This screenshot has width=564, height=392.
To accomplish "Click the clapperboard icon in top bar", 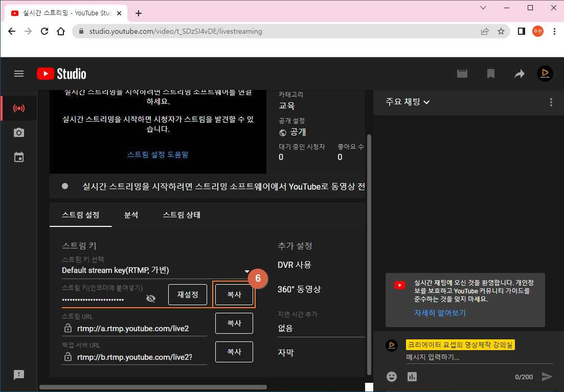I will [462, 74].
